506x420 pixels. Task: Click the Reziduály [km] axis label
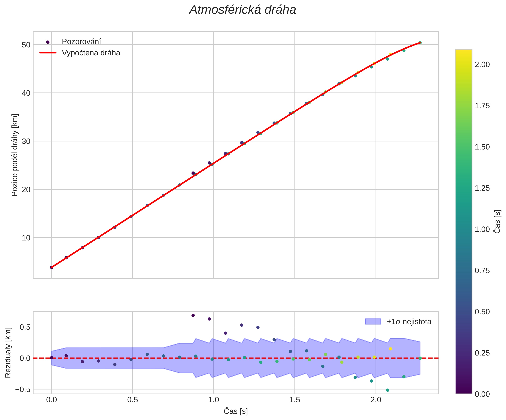8,353
